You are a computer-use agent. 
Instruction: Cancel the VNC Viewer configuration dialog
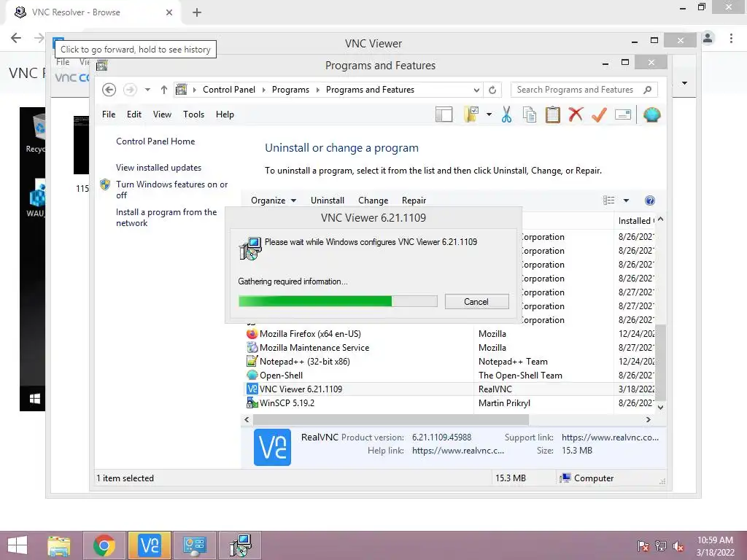[x=476, y=301]
